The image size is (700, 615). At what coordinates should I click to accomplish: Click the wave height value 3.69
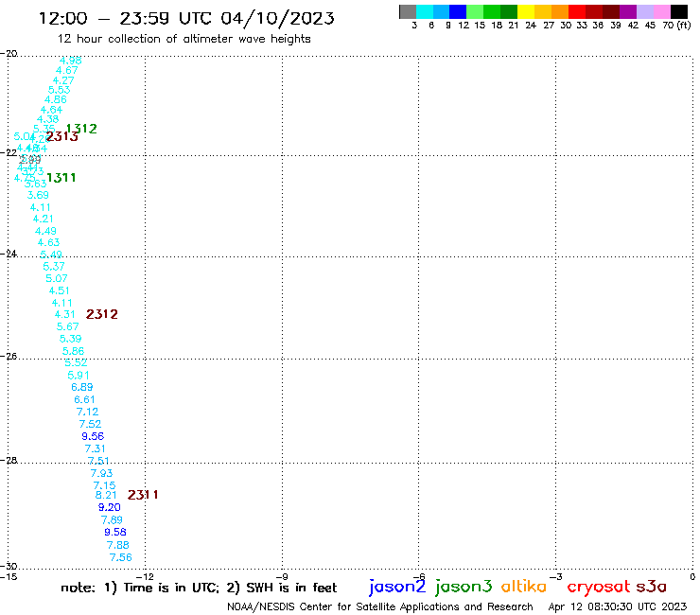pos(38,195)
